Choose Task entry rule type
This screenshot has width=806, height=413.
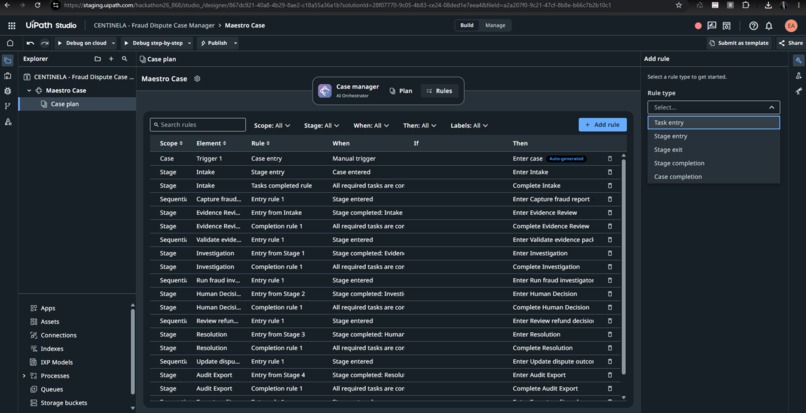(x=713, y=123)
